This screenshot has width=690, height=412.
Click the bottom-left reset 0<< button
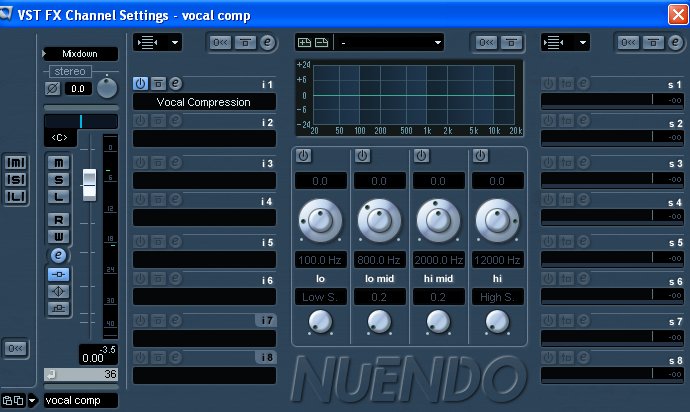point(15,349)
